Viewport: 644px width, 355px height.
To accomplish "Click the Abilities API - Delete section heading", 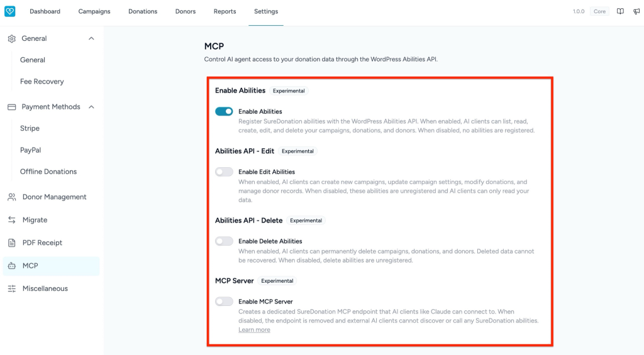I will [x=248, y=221].
